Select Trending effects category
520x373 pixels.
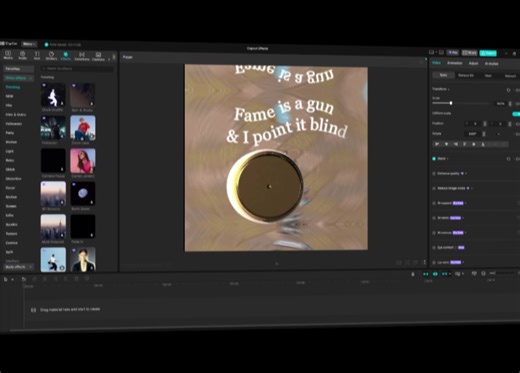coord(13,87)
